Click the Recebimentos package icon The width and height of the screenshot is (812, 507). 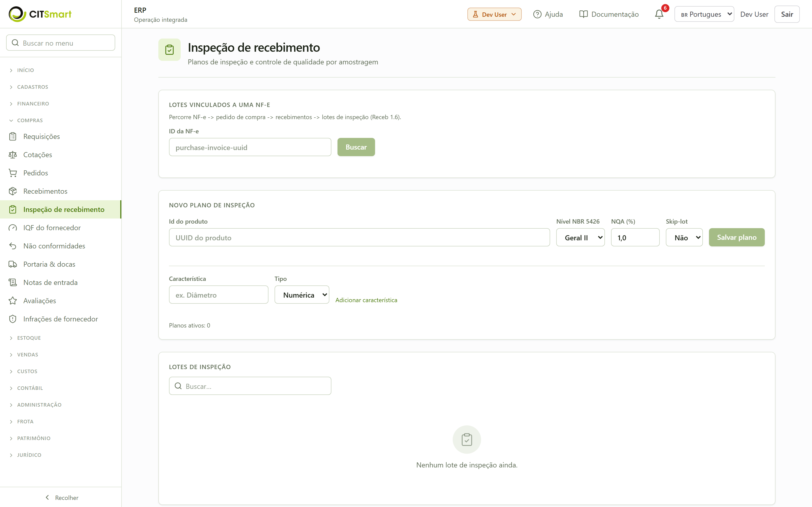(13, 191)
